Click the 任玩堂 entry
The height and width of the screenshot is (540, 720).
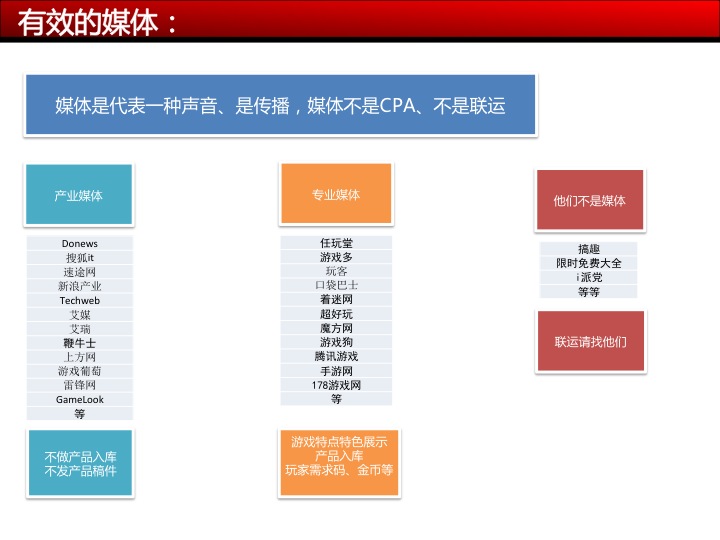pyautogui.click(x=336, y=243)
